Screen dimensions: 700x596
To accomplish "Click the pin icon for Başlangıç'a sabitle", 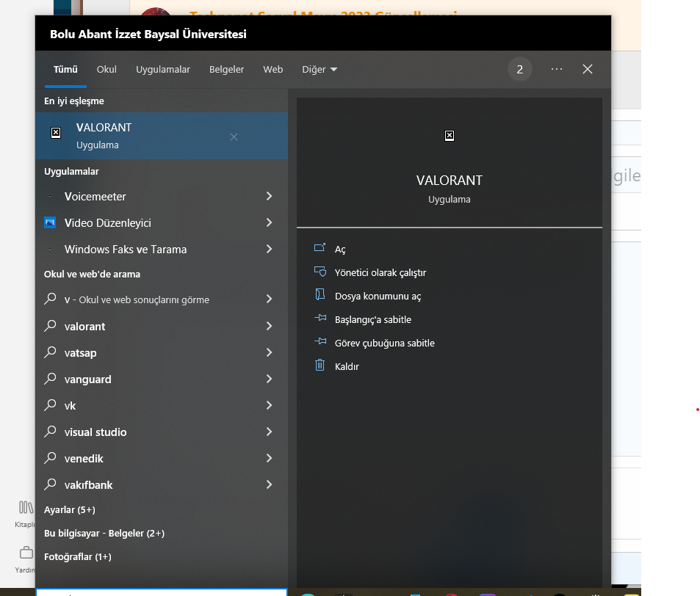I will click(320, 318).
